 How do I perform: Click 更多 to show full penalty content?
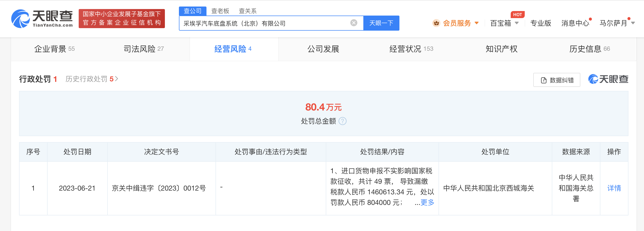[x=427, y=203]
